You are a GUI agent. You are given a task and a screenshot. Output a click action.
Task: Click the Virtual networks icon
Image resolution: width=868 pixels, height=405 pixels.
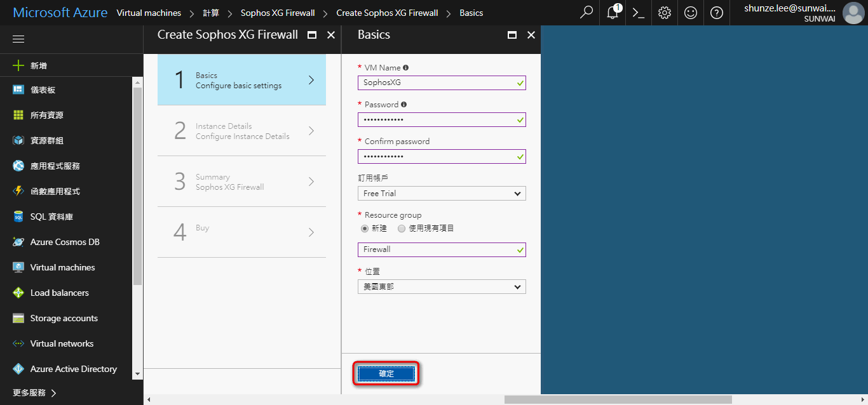(18, 343)
